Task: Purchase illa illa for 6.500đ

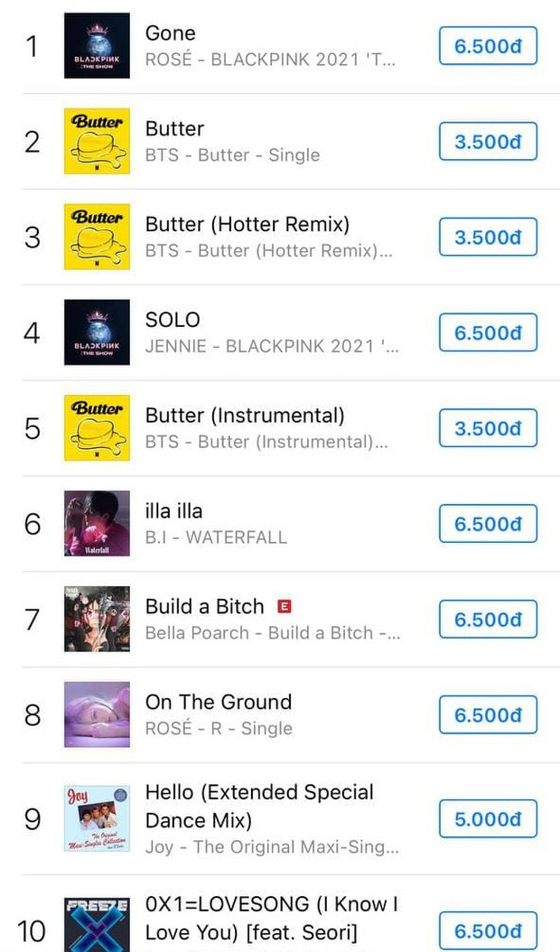Action: pyautogui.click(x=488, y=525)
